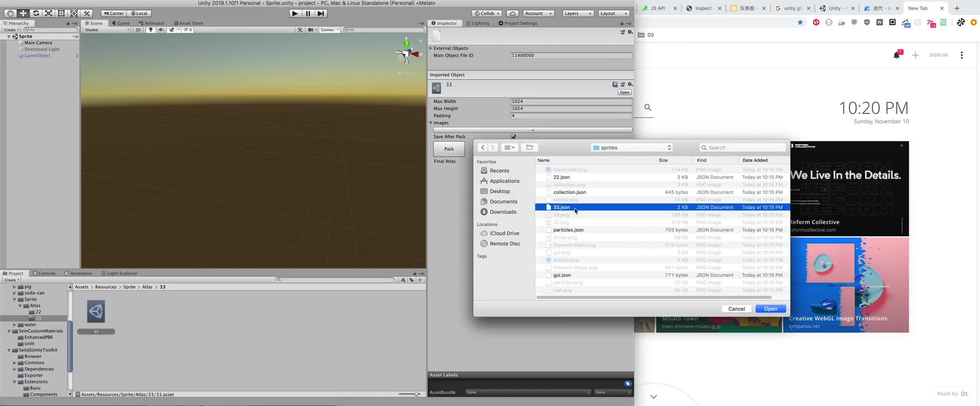Toggle the Save After Pack checkbox
This screenshot has width=980, height=406.
tap(514, 137)
